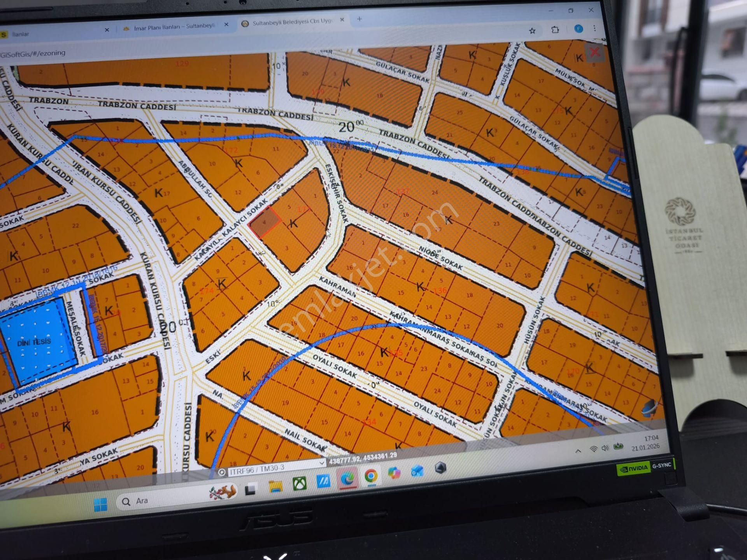Viewport: 747px width, 560px height.
Task: Click the globe icon on map corner
Action: [x=649, y=409]
